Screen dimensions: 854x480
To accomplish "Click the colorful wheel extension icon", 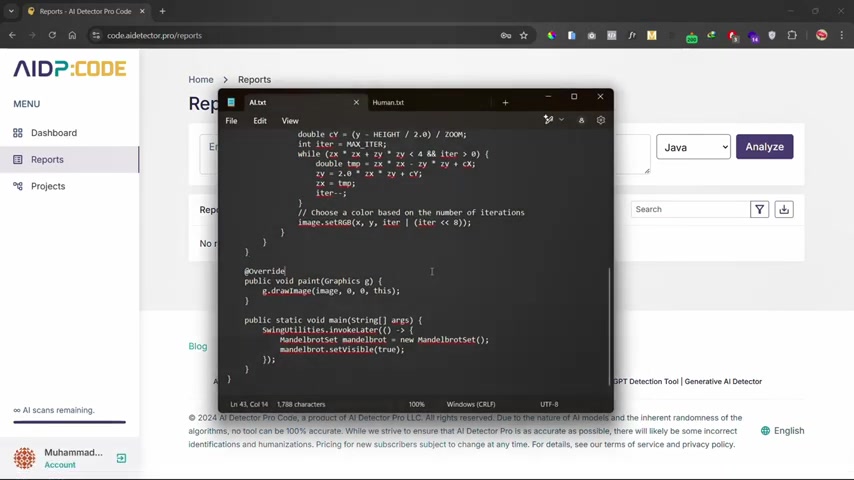I will click(x=552, y=35).
